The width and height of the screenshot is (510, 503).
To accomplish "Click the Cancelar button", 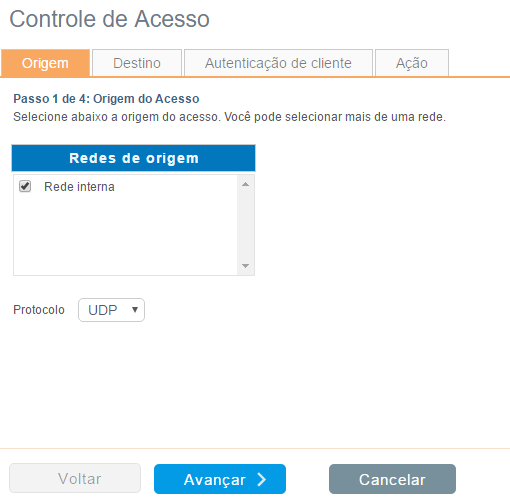I will pyautogui.click(x=392, y=479).
